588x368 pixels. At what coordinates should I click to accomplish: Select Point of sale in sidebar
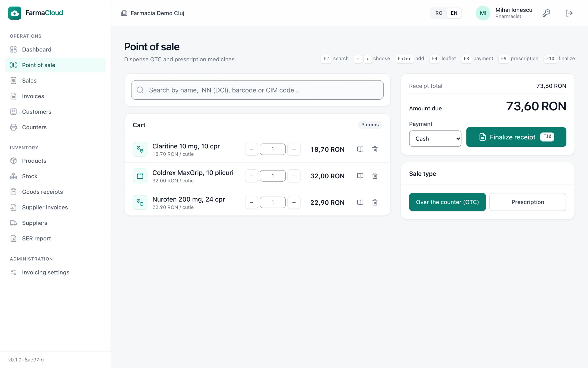(55, 65)
